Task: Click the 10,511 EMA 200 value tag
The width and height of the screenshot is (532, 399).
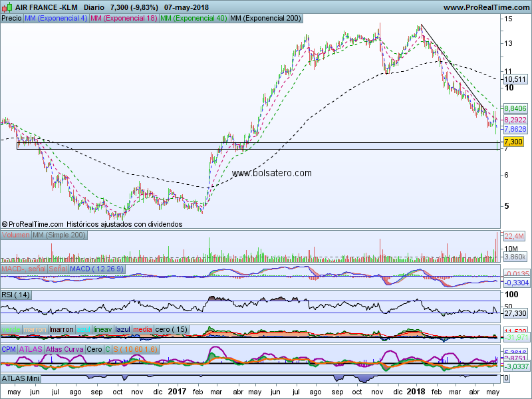Action: tap(515, 79)
